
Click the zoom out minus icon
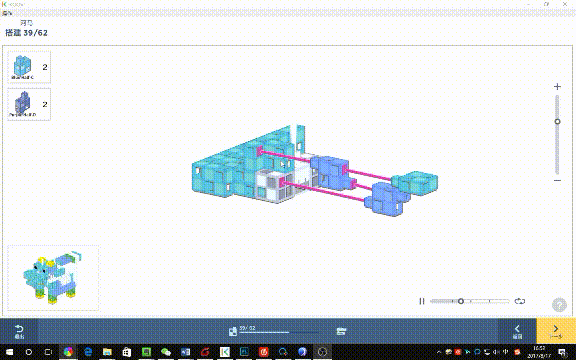pyautogui.click(x=557, y=180)
